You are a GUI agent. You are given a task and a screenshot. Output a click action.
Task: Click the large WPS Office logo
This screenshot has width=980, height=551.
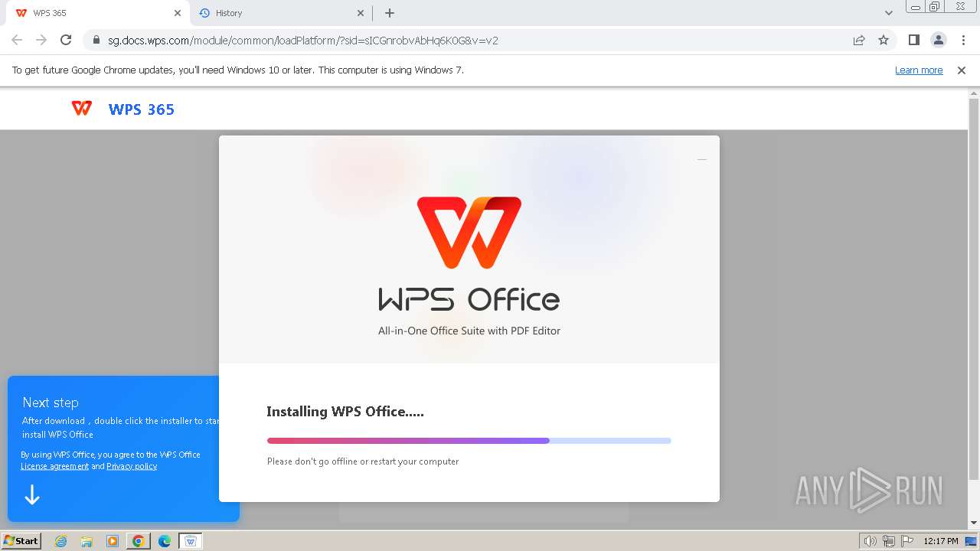click(x=469, y=233)
